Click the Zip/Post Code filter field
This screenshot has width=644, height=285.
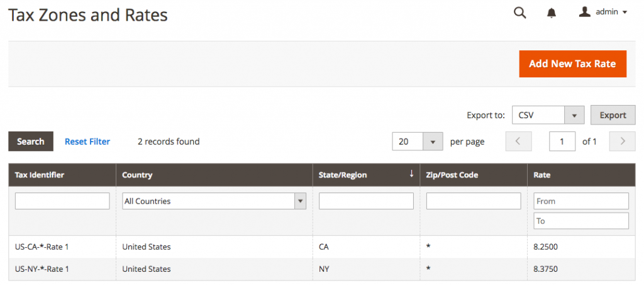point(474,201)
